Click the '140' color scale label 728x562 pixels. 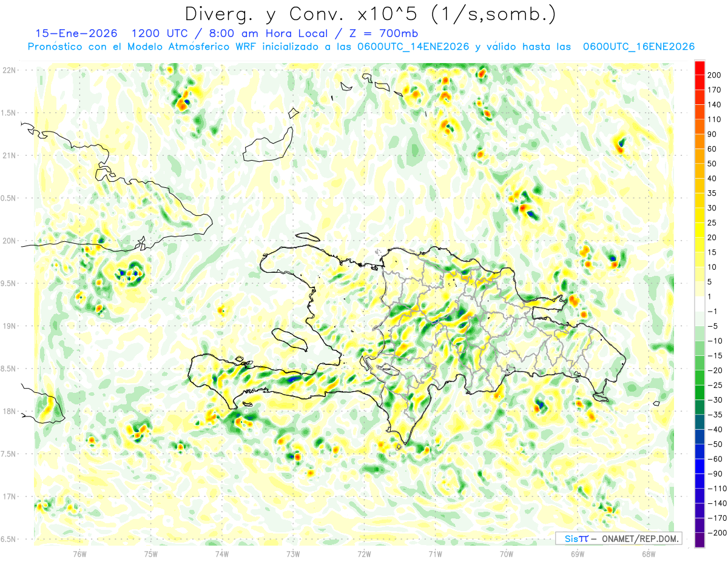pos(714,104)
